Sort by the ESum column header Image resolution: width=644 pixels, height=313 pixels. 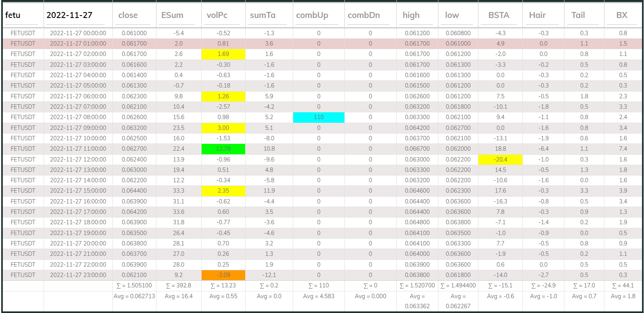[x=172, y=15]
